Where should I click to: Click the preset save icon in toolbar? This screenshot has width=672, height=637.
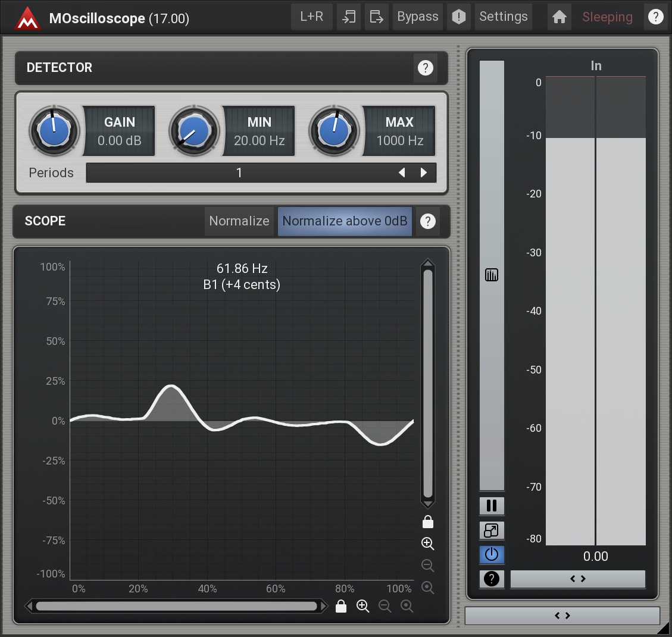click(x=376, y=17)
